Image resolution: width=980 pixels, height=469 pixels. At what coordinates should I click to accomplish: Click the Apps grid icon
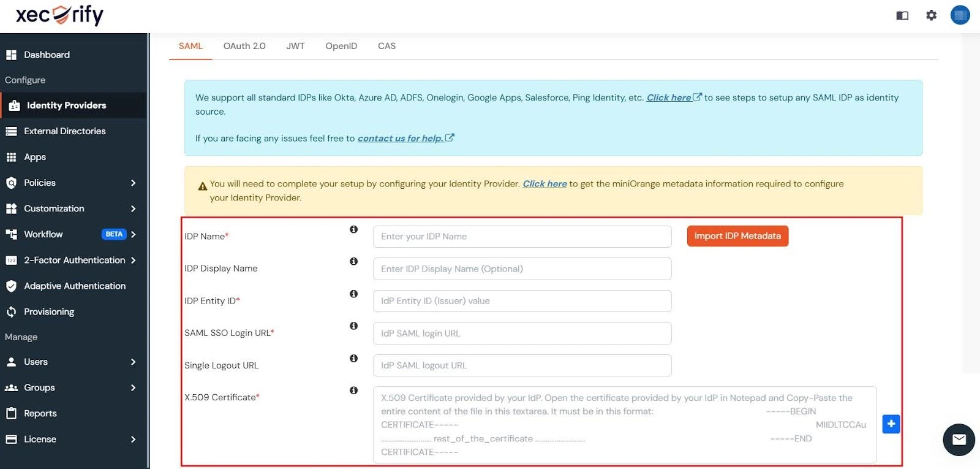[11, 157]
